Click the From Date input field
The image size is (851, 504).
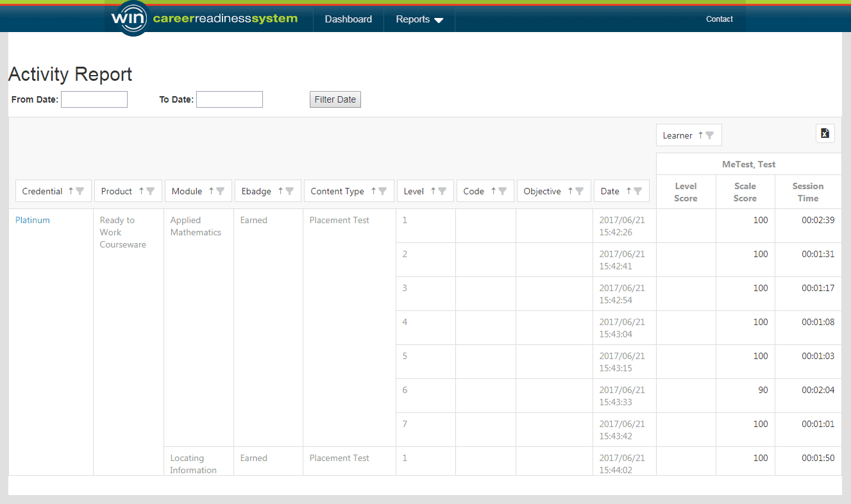coord(94,99)
